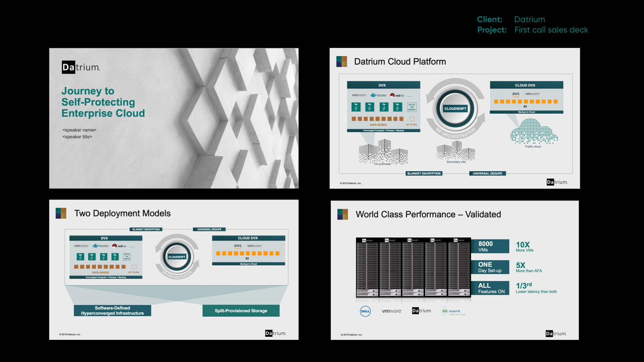Click the 8000 VMs stat block
The height and width of the screenshot is (362, 644).
tap(490, 246)
